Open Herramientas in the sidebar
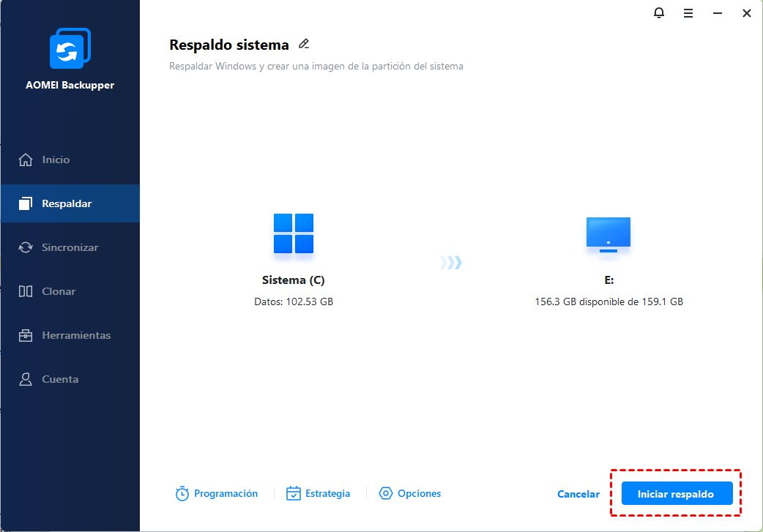763x532 pixels. point(76,335)
